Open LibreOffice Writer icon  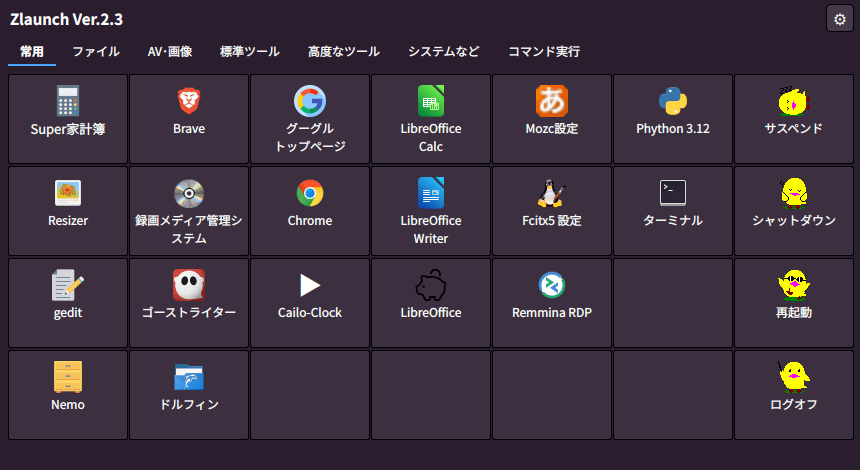[x=431, y=193]
